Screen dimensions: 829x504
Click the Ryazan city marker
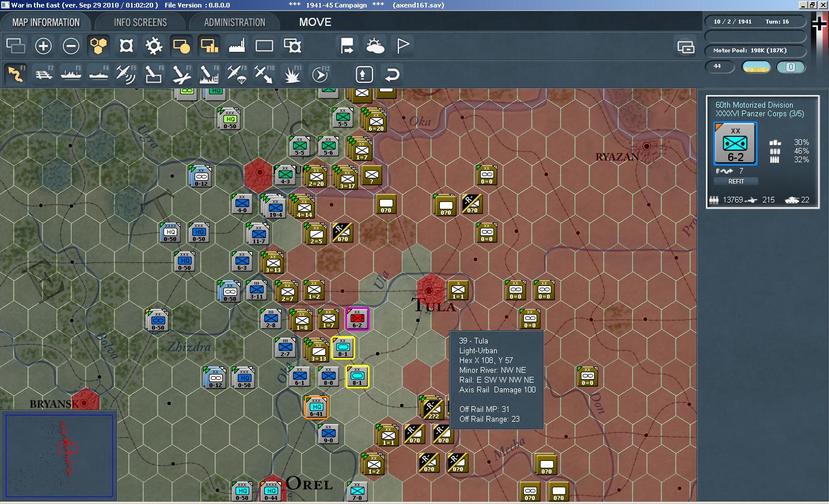coord(647,146)
